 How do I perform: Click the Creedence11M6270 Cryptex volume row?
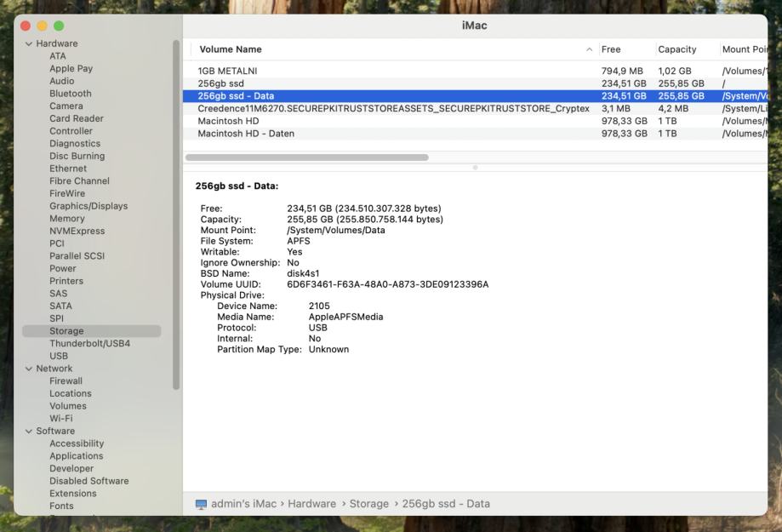(x=393, y=109)
